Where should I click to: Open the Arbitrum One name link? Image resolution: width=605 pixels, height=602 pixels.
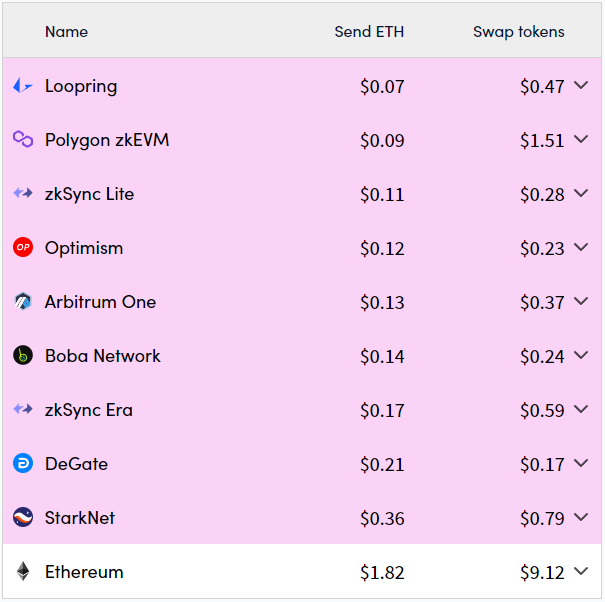(x=100, y=302)
